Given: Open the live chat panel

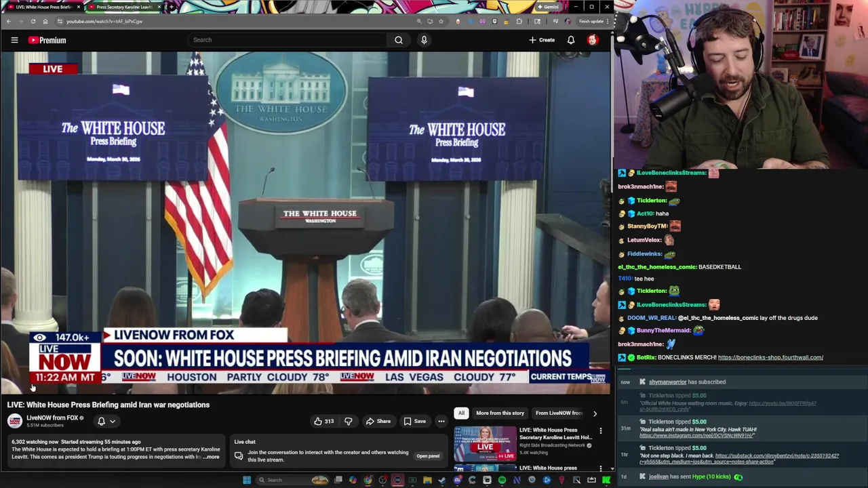Looking at the screenshot, I should pyautogui.click(x=428, y=456).
